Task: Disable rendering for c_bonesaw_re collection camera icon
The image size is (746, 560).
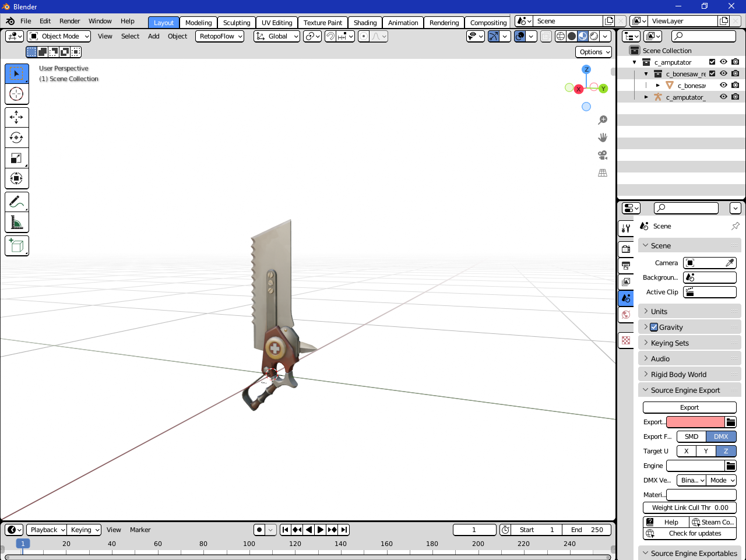Action: point(736,73)
